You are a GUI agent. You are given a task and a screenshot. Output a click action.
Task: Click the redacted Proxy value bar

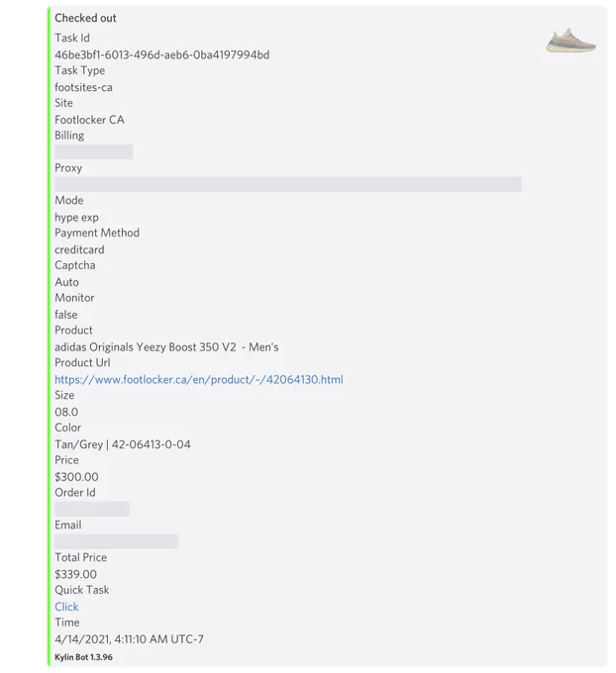pos(288,184)
